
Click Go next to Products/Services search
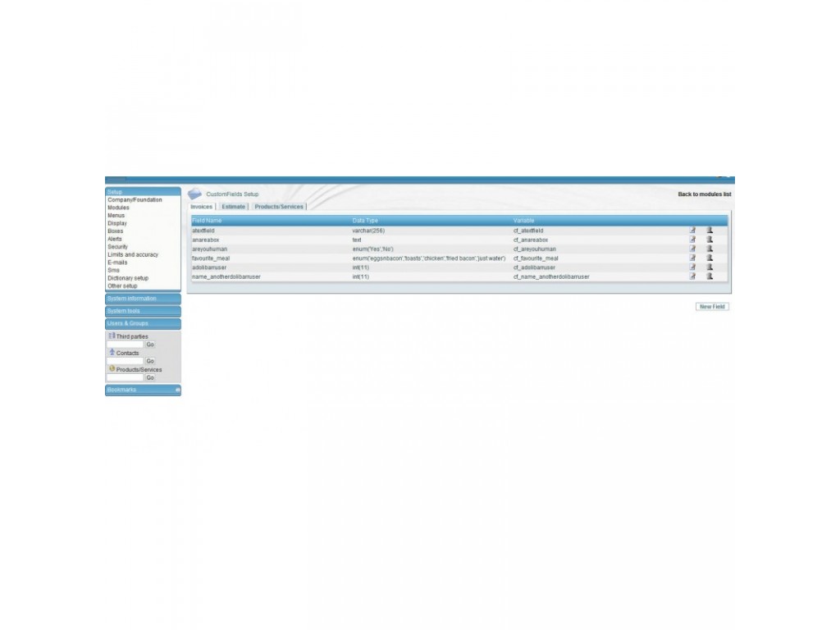[x=150, y=377]
